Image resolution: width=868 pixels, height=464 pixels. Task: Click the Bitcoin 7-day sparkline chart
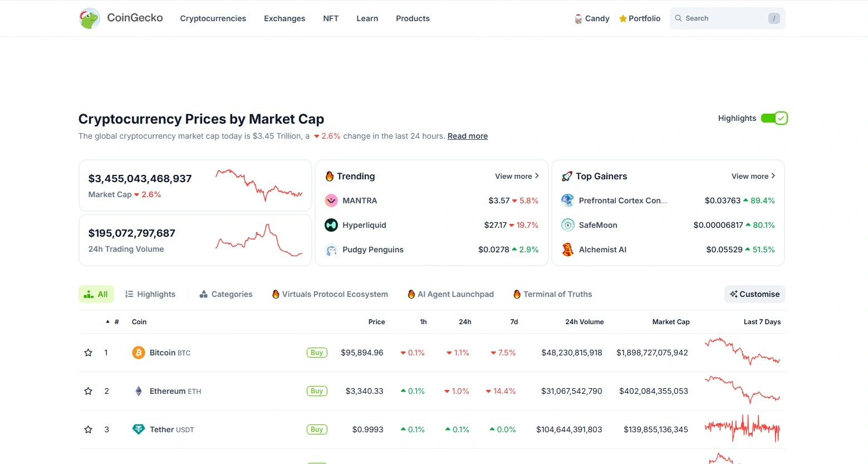[742, 352]
